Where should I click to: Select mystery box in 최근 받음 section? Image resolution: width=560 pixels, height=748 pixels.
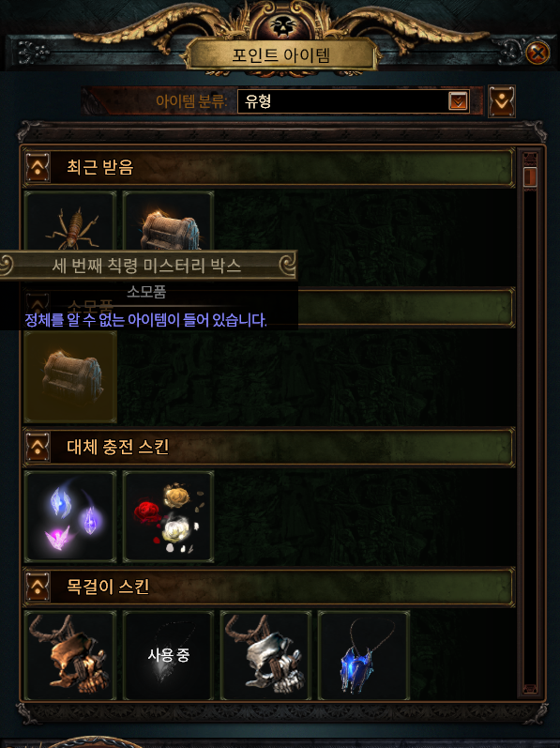168,221
